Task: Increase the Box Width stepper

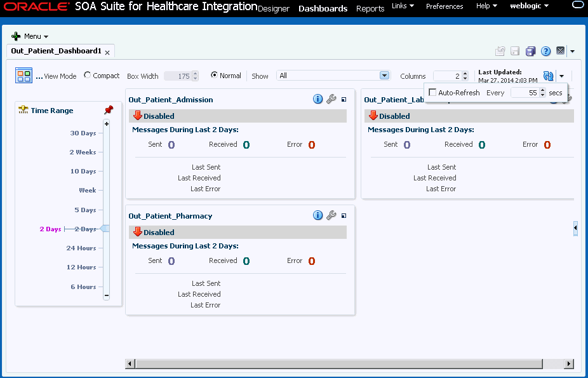Action: tap(195, 74)
